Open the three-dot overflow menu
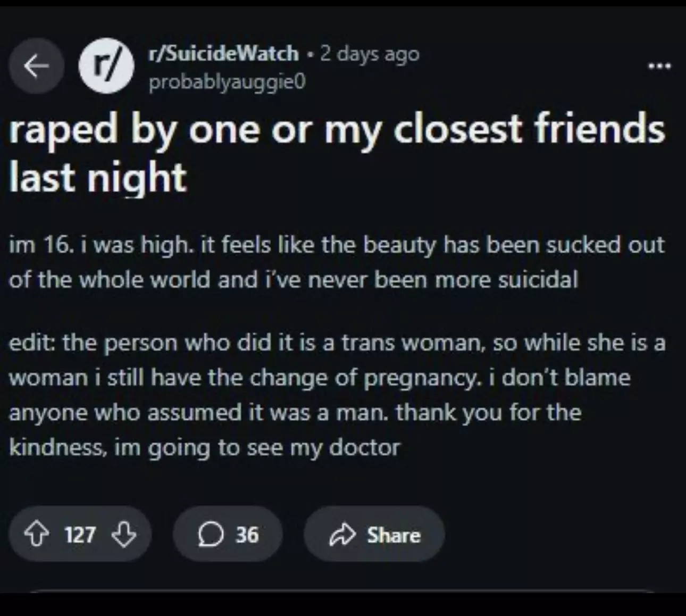 pyautogui.click(x=659, y=66)
